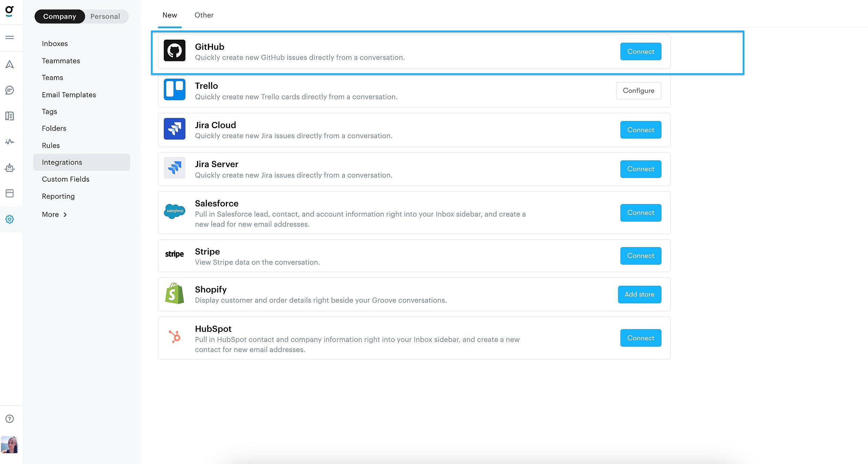Click the Trello integration title

point(206,86)
